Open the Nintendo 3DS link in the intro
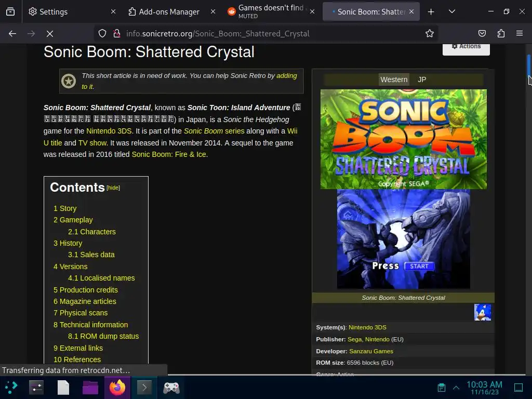The height and width of the screenshot is (399, 532). pyautogui.click(x=109, y=131)
